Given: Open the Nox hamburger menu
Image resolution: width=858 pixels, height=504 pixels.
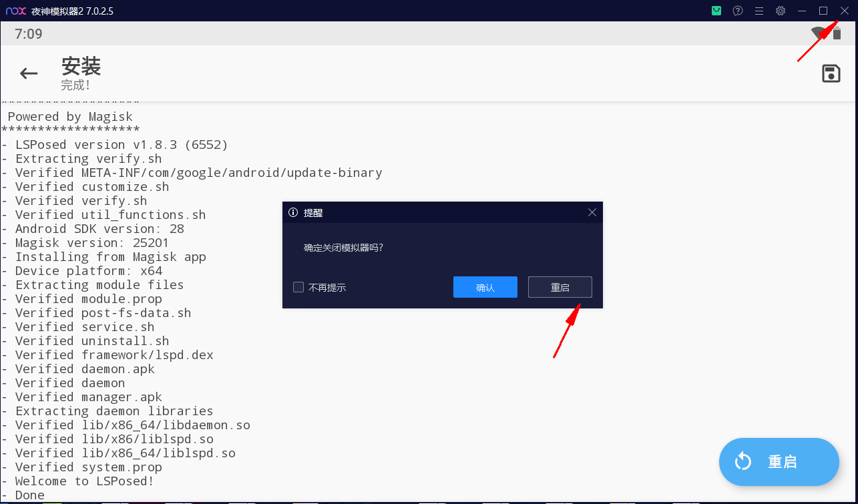Looking at the screenshot, I should (x=759, y=11).
